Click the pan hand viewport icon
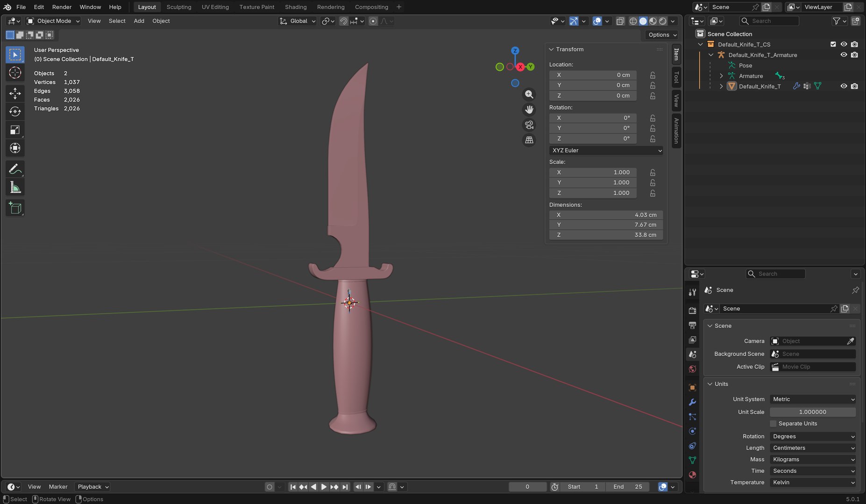Image resolution: width=866 pixels, height=504 pixels. (x=529, y=110)
